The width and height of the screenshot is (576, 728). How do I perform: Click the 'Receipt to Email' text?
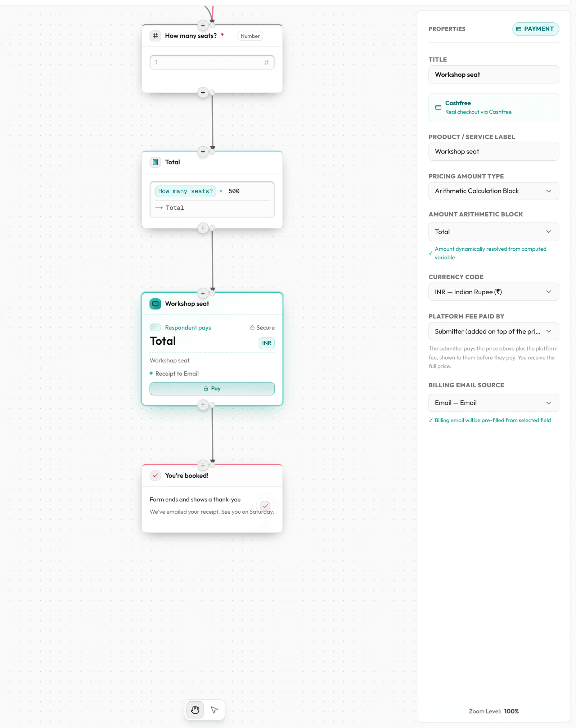177,374
